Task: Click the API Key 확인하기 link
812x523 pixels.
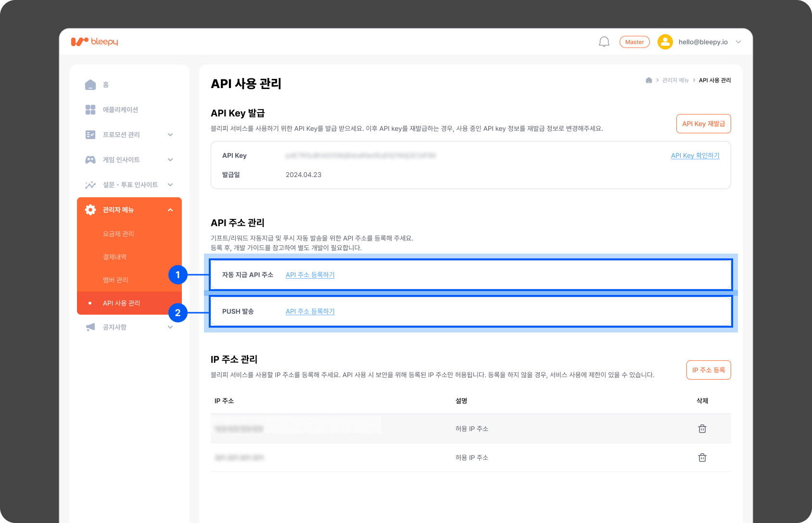Action: click(x=695, y=155)
